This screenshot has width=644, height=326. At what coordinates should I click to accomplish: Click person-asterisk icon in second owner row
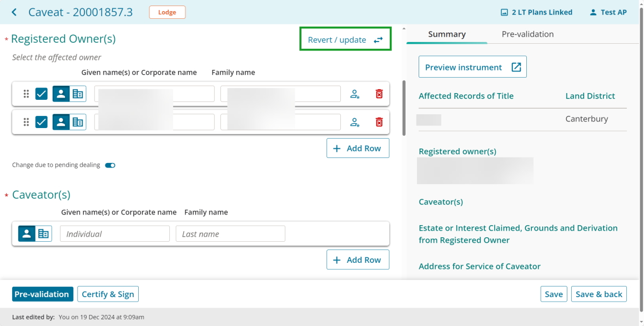click(355, 122)
